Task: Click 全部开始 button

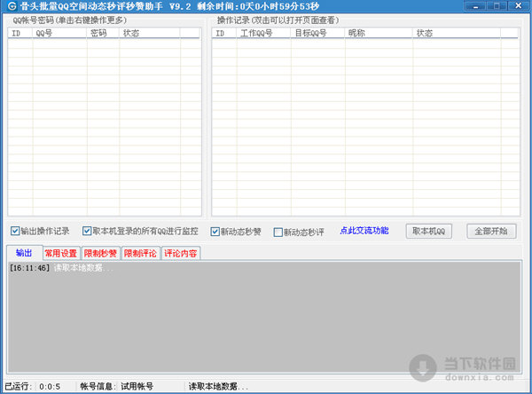Action: coord(491,232)
